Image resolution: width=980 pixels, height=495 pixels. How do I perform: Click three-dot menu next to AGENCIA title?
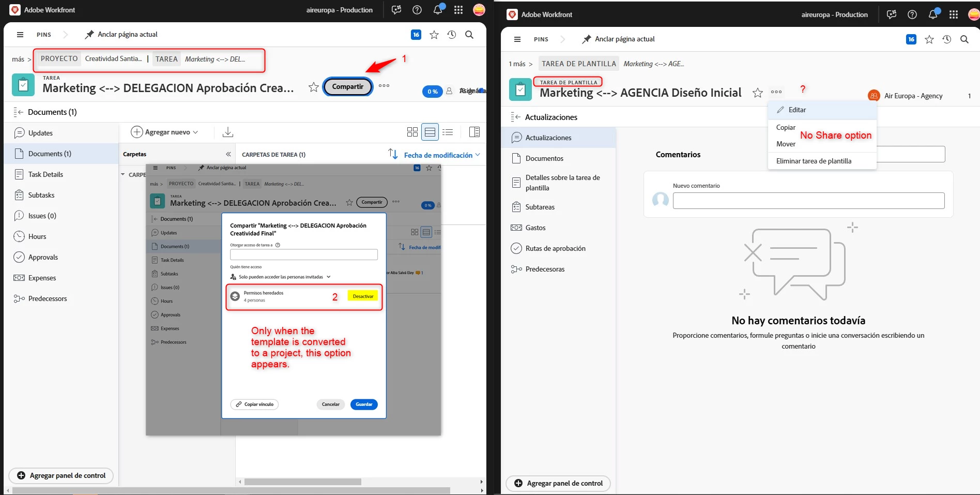tap(776, 92)
